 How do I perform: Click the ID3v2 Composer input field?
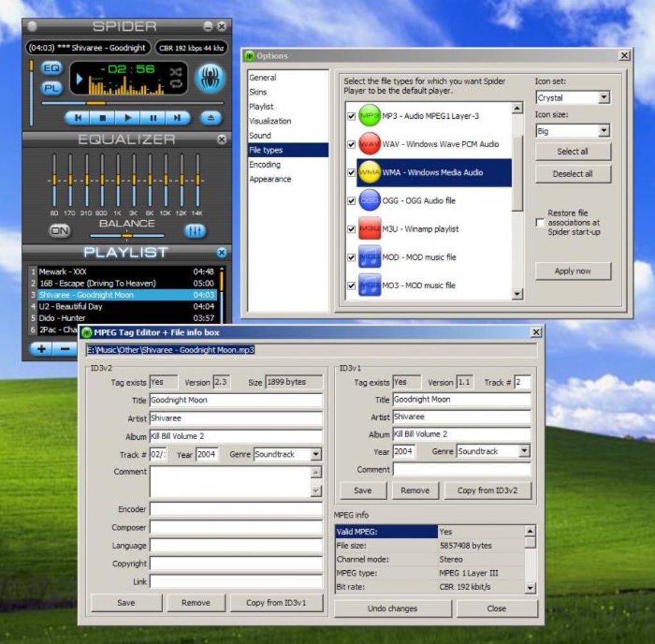[x=236, y=528]
